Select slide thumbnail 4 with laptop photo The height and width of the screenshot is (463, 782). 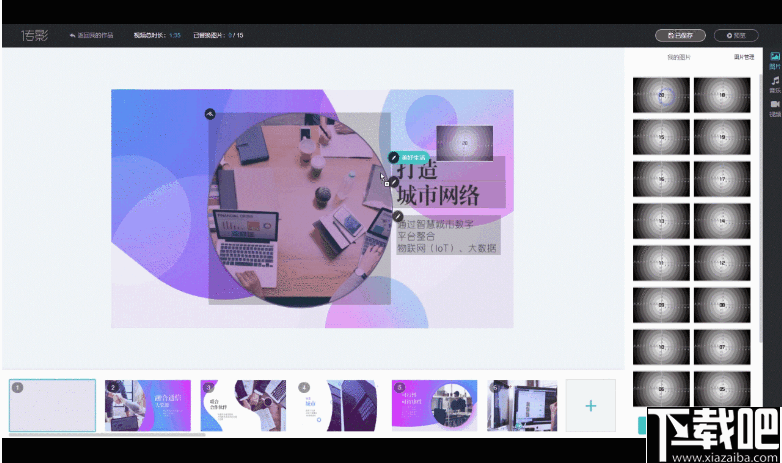(339, 406)
